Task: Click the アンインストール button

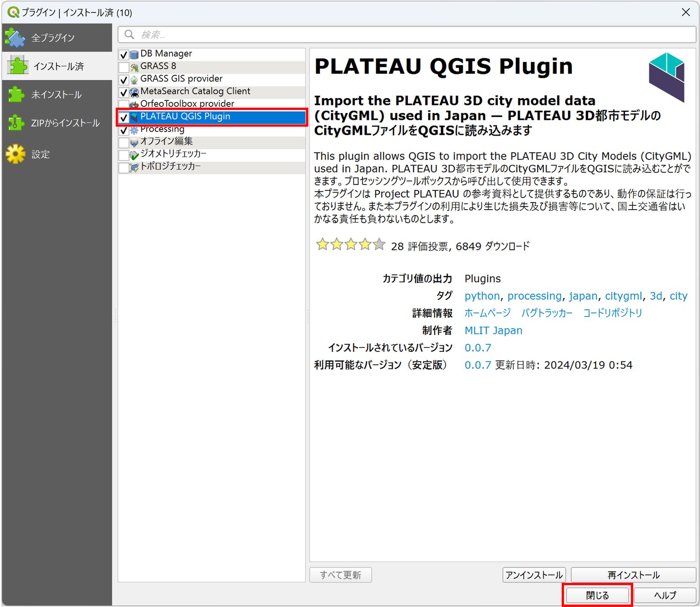Action: pyautogui.click(x=534, y=575)
